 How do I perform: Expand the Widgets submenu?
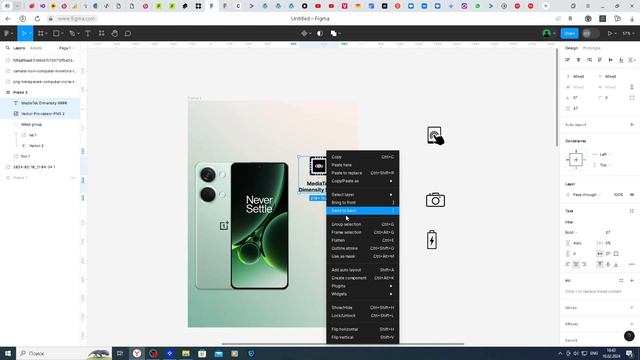362,294
